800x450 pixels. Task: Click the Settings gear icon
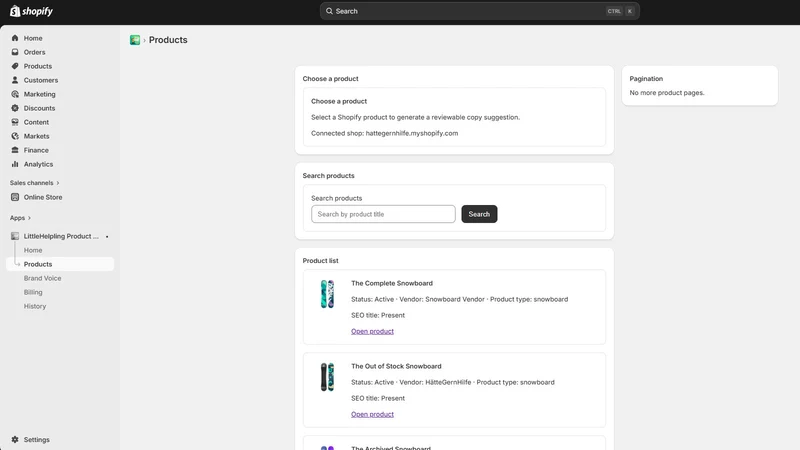click(x=15, y=439)
